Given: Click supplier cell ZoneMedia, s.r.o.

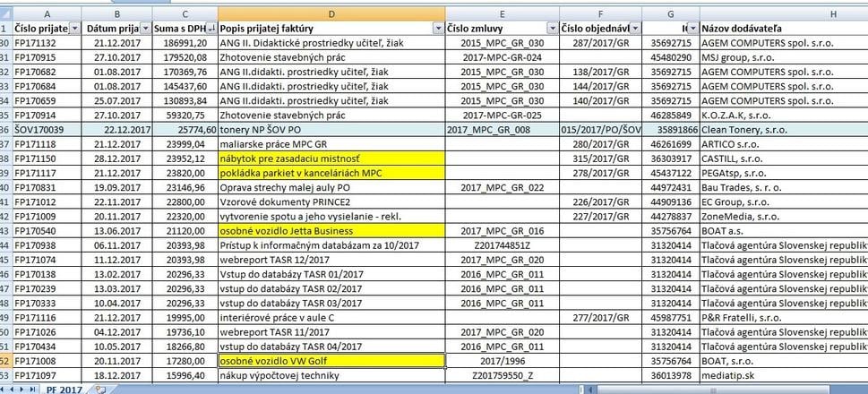Looking at the screenshot, I should (783, 217).
